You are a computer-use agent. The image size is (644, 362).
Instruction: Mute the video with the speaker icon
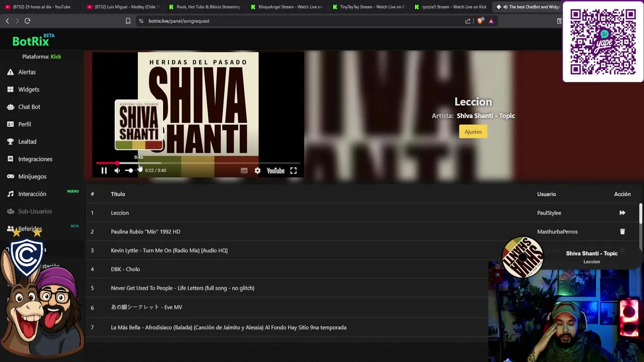point(117,170)
